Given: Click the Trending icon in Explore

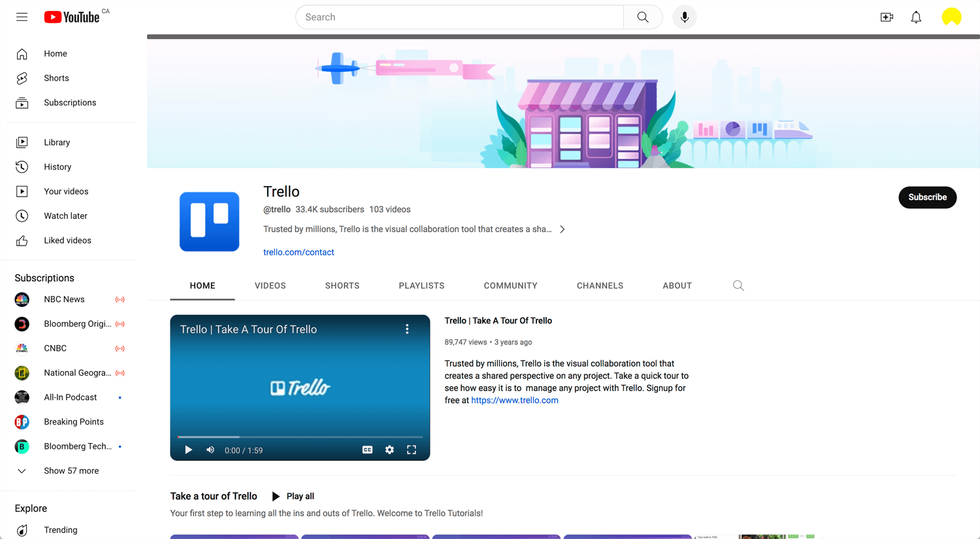Looking at the screenshot, I should coord(22,530).
